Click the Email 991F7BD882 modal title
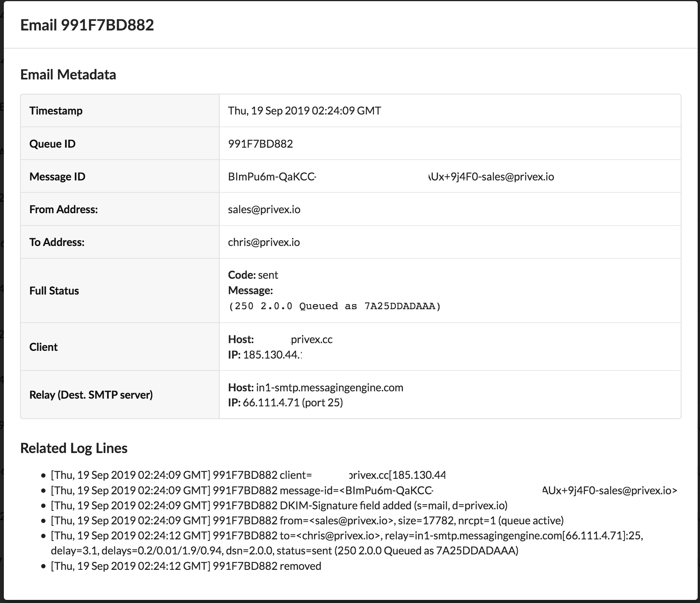Viewport: 700px width, 603px height. pos(87,25)
